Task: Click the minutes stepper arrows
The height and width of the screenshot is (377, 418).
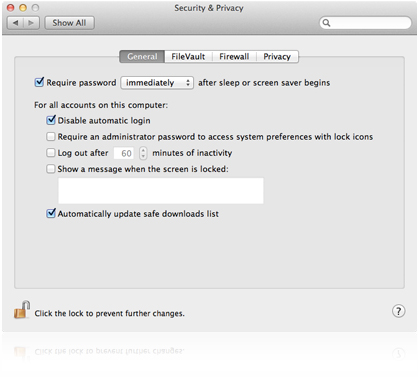Action: [x=143, y=153]
